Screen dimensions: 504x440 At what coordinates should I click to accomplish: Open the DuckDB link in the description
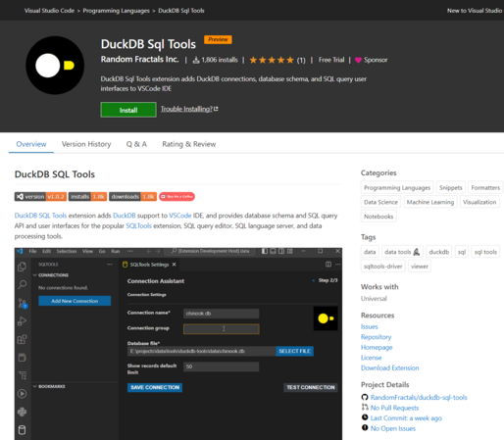(x=125, y=216)
